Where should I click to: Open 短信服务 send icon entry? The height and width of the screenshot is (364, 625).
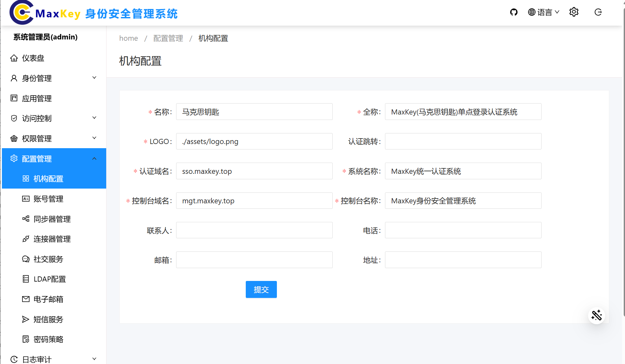coord(26,319)
